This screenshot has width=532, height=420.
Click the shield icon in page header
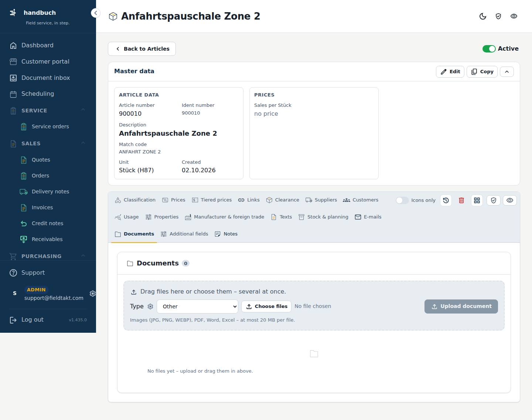tap(498, 16)
